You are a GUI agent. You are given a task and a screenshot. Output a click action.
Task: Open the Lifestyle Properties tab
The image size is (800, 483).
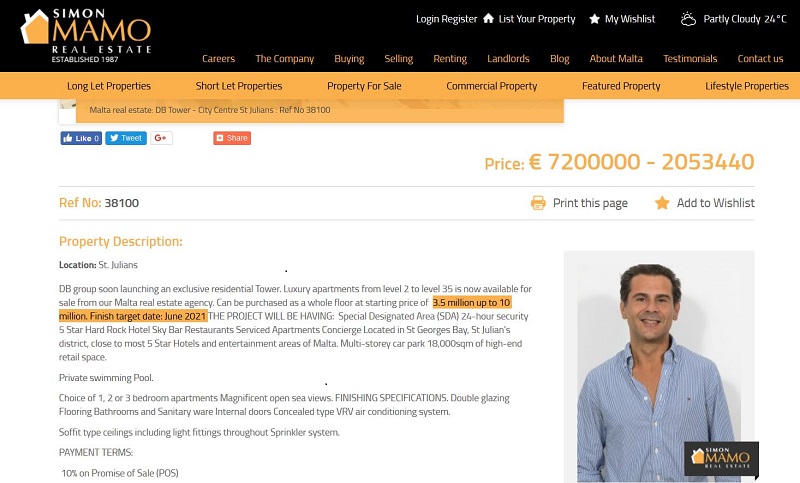pyautogui.click(x=747, y=86)
